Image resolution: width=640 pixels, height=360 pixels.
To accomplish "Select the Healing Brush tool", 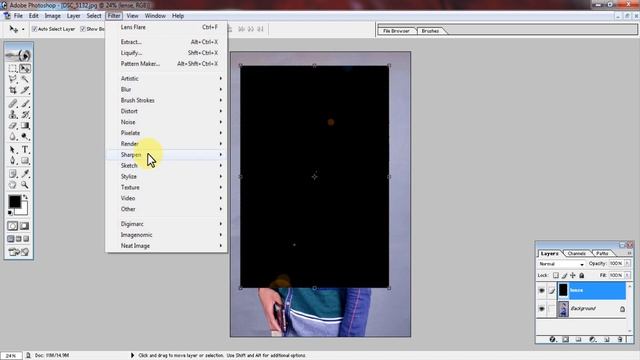I will 13,104.
